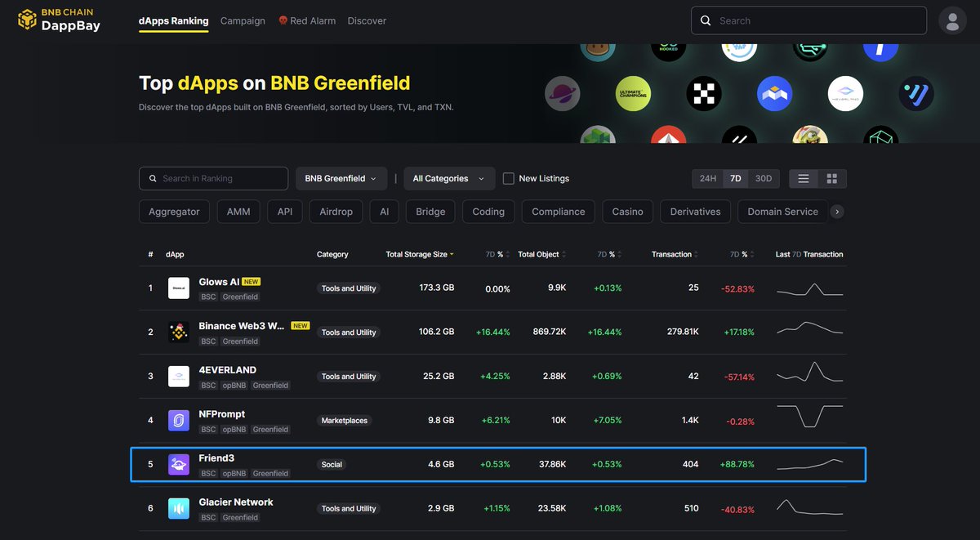Image resolution: width=980 pixels, height=540 pixels.
Task: Open the user profile avatar
Action: click(x=952, y=20)
